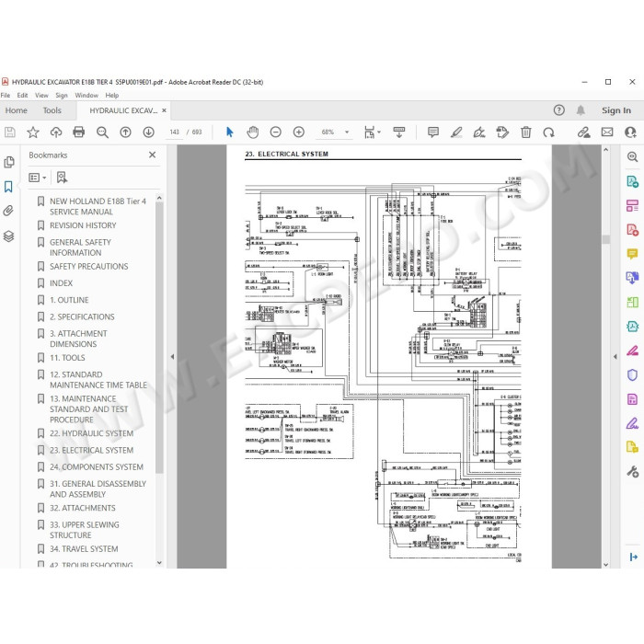Screen dimensions: 644x644
Task: Open 23. ELECTRICAL SYSTEM bookmark
Action: [x=92, y=451]
